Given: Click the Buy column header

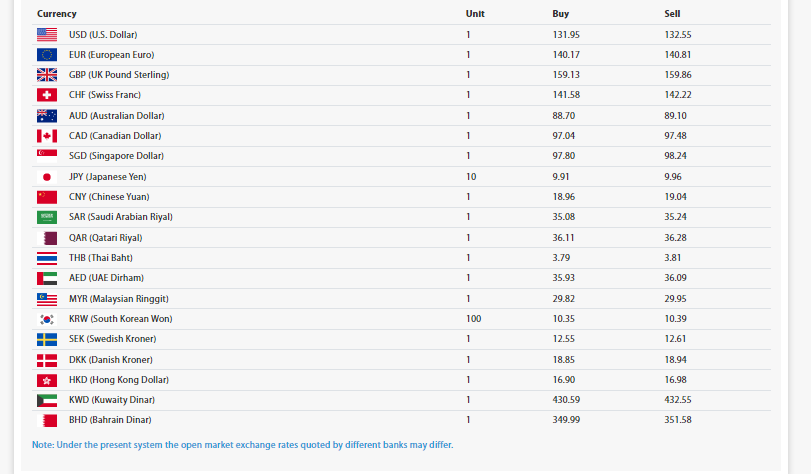Looking at the screenshot, I should click(561, 14).
